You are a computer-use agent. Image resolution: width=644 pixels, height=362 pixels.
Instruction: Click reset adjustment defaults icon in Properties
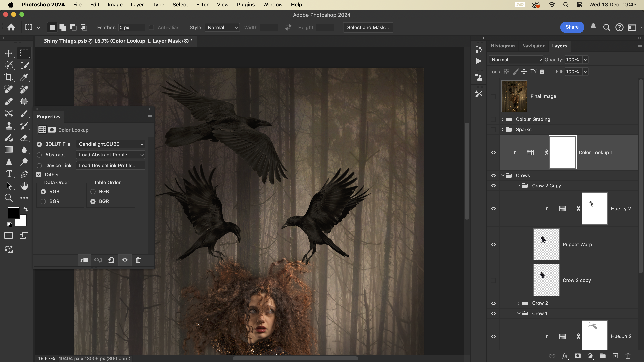tap(111, 260)
